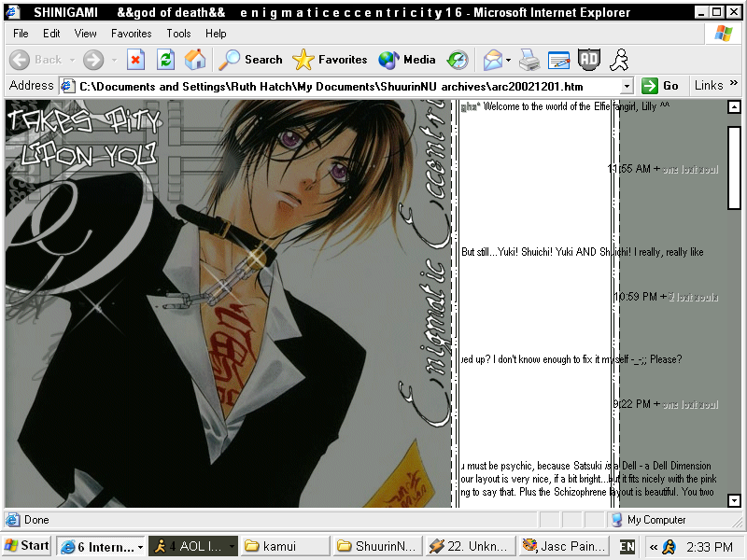
Task: Click into the Address bar field
Action: coord(347,86)
